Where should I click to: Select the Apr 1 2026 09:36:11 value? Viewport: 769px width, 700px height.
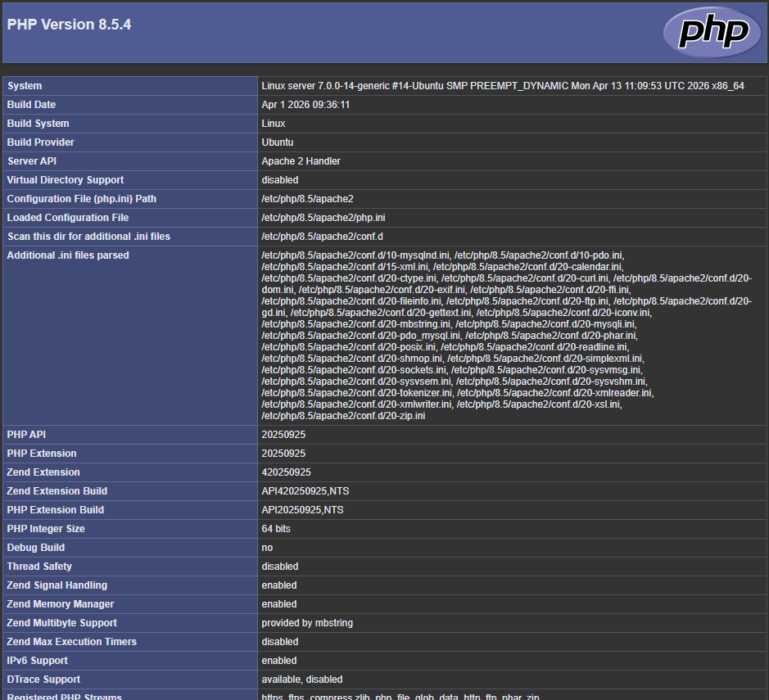pos(305,105)
